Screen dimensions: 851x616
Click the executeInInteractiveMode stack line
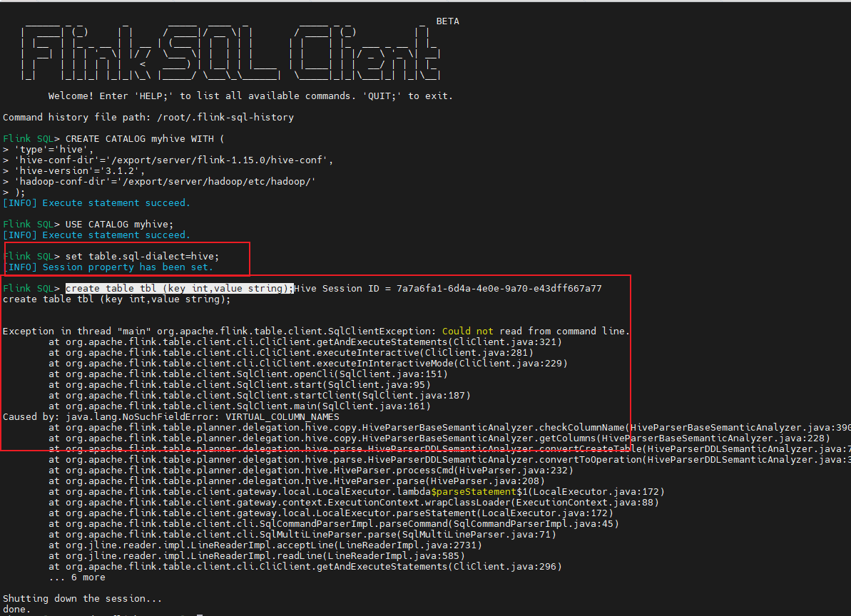click(307, 364)
